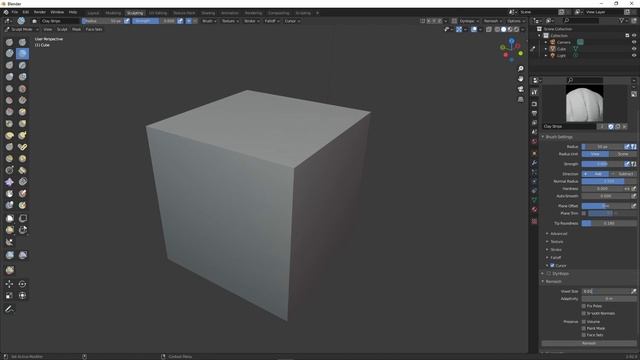Switch to rendered viewport shading
The width and height of the screenshot is (640, 360).
pos(516,29)
